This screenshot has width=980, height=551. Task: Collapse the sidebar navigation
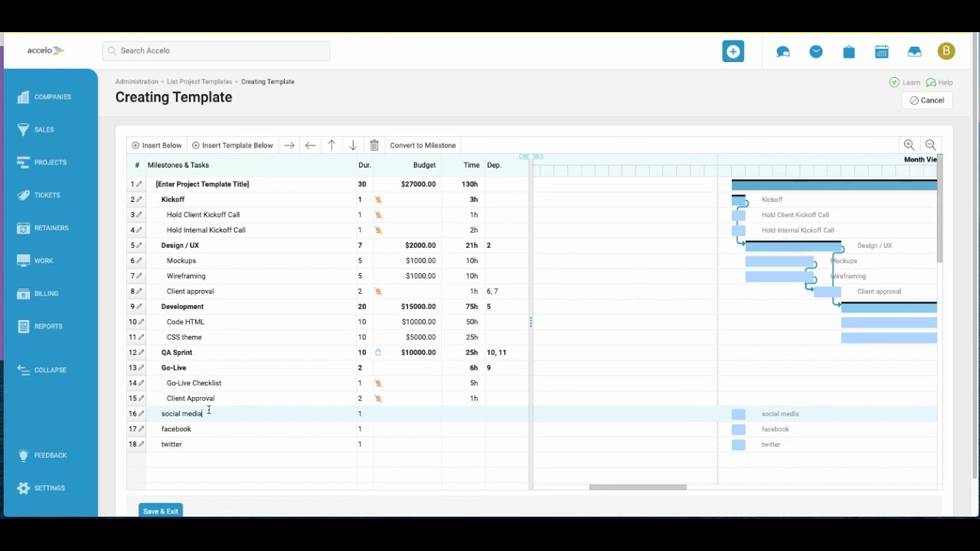[x=42, y=370]
